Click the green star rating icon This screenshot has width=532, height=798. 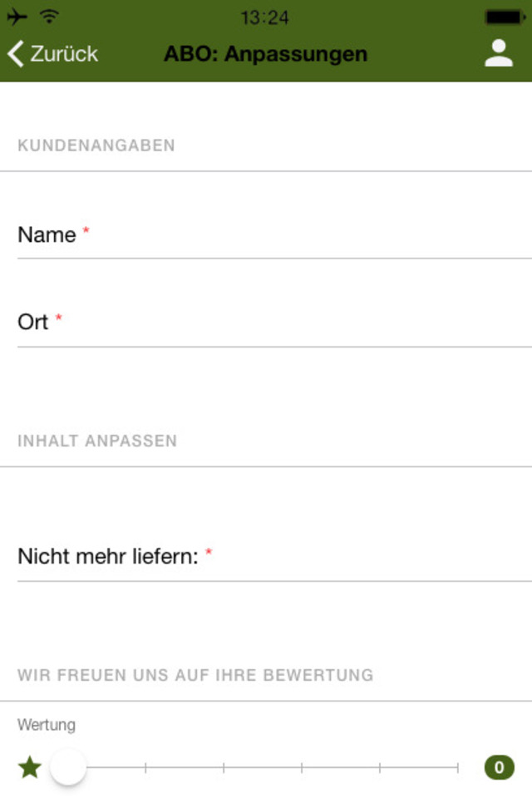click(x=30, y=767)
